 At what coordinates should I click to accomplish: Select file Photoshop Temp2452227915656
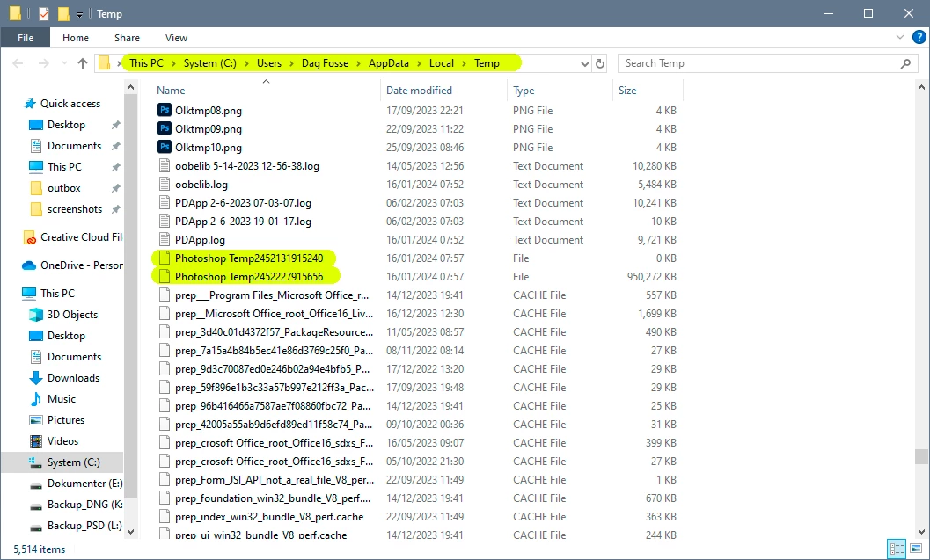pyautogui.click(x=249, y=276)
